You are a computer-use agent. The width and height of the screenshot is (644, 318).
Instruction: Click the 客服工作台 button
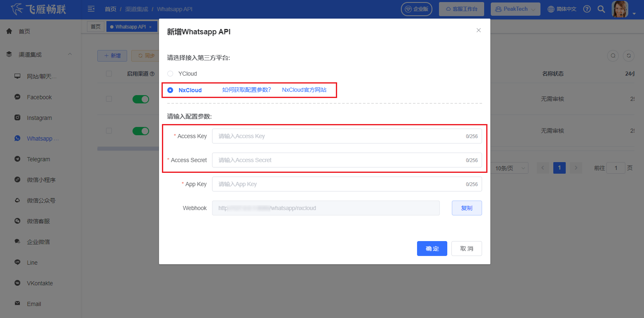coord(462,9)
